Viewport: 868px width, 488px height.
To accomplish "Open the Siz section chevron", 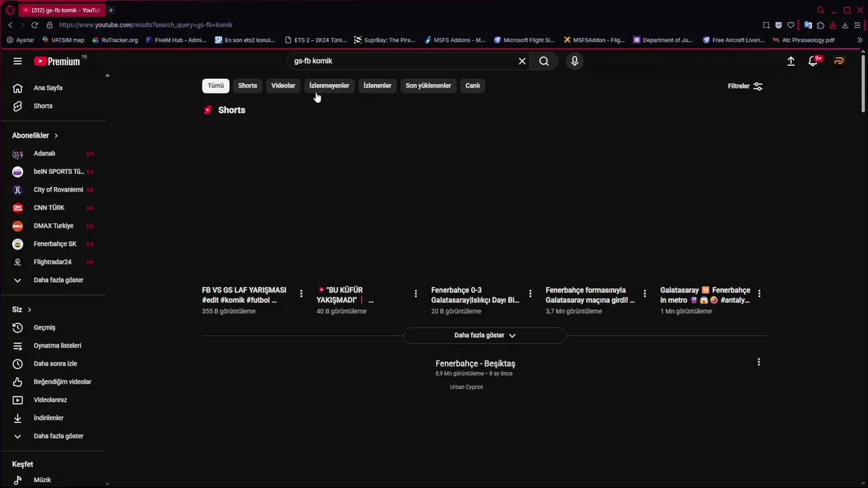I will [x=29, y=310].
